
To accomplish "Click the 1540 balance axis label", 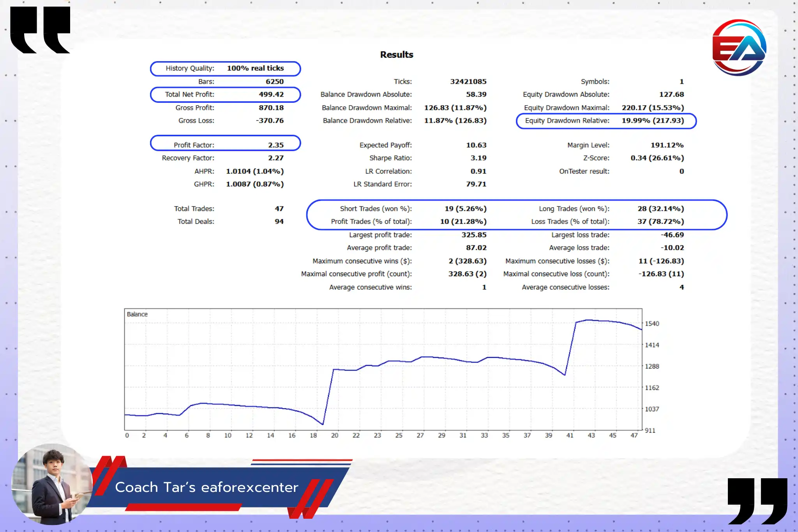I will pos(652,324).
